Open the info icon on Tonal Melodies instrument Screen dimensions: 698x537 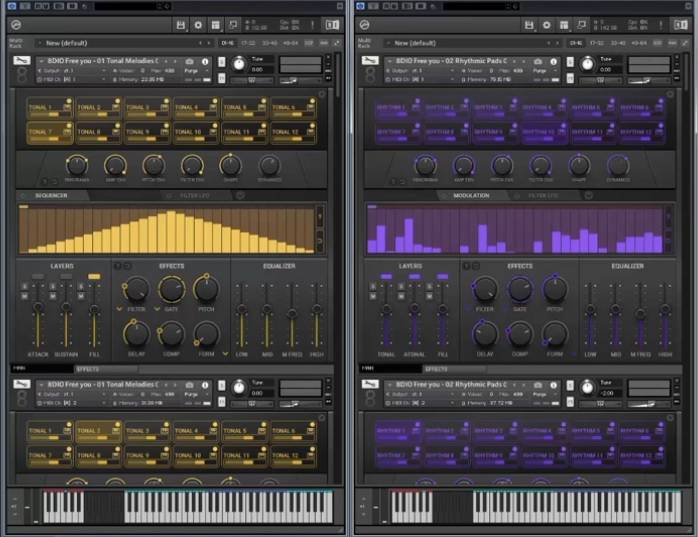tap(205, 61)
